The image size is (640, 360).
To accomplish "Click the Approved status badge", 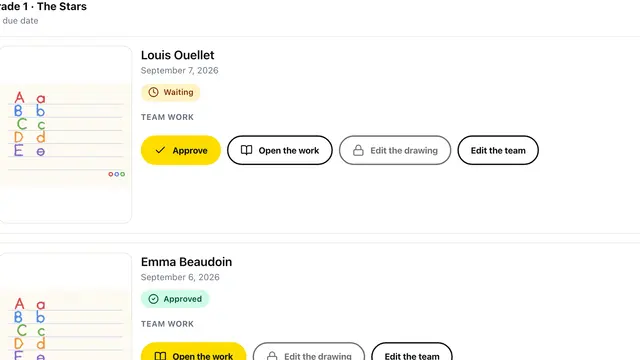I will point(175,299).
